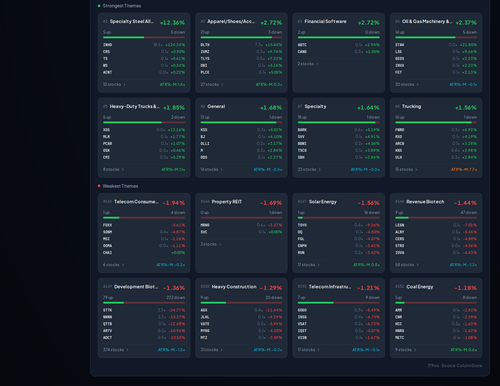Select the Financial Software theme title
Screen dimensions: 500x386
(325, 21)
